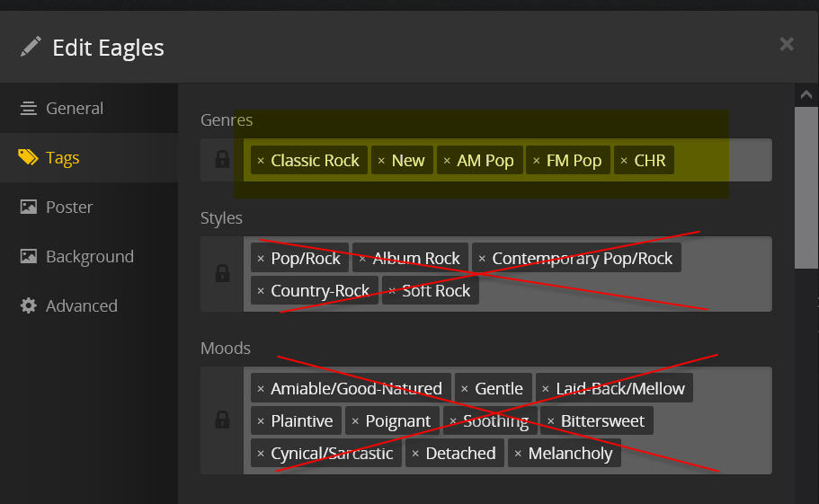Remove the Pop/Rock style tag
This screenshot has width=819, height=504.
pos(261,258)
